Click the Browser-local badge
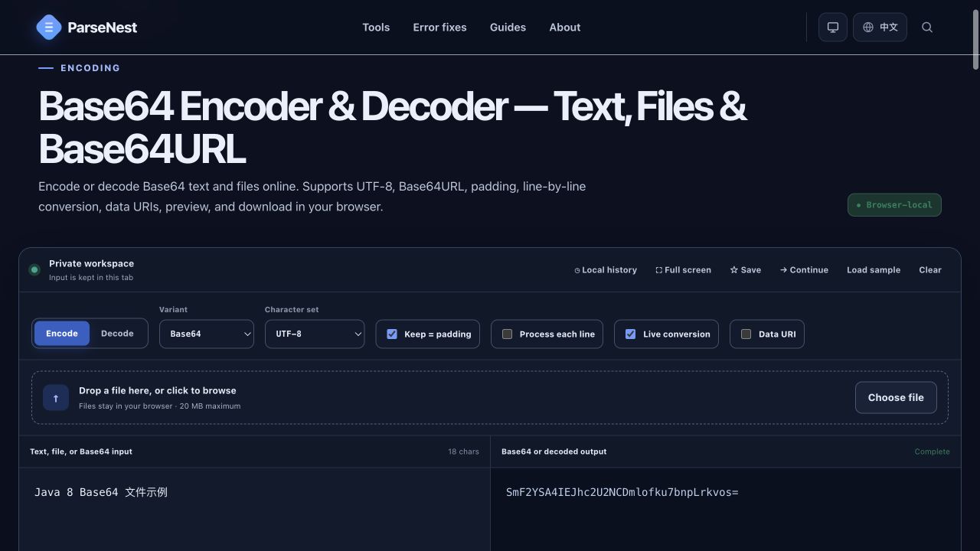 (894, 205)
